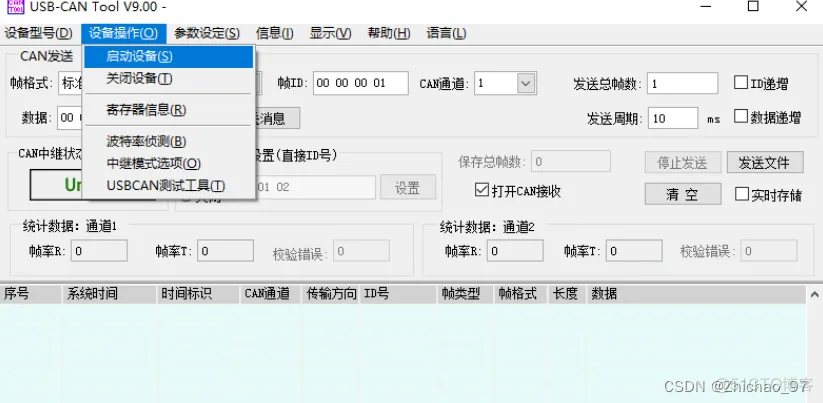Enable the 数据递增 checkbox
Viewport: 823px width, 403px height.
coord(741,116)
